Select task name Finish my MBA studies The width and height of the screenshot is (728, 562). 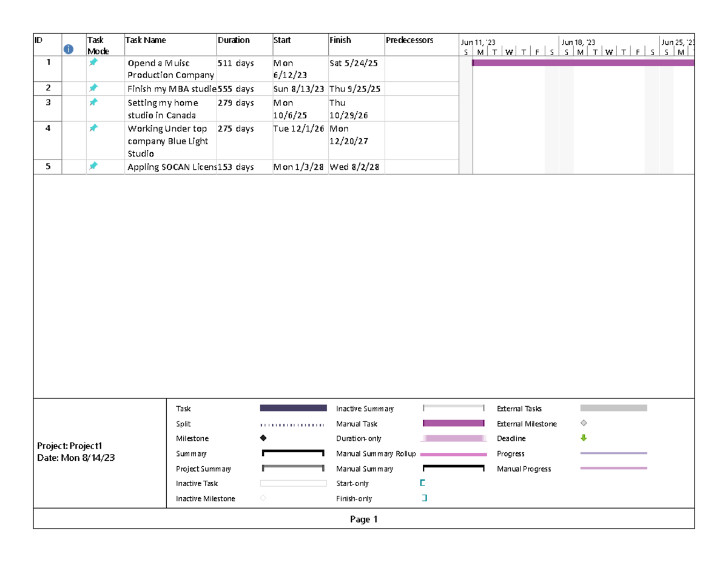coord(170,89)
